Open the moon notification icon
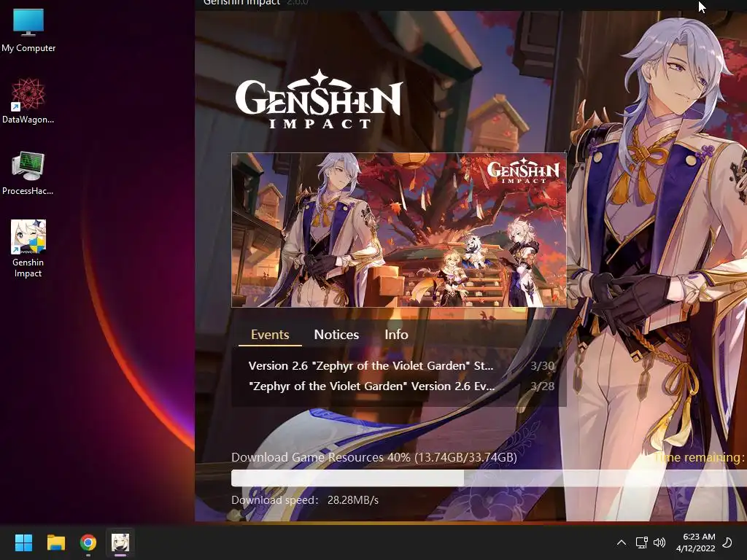 [x=727, y=542]
